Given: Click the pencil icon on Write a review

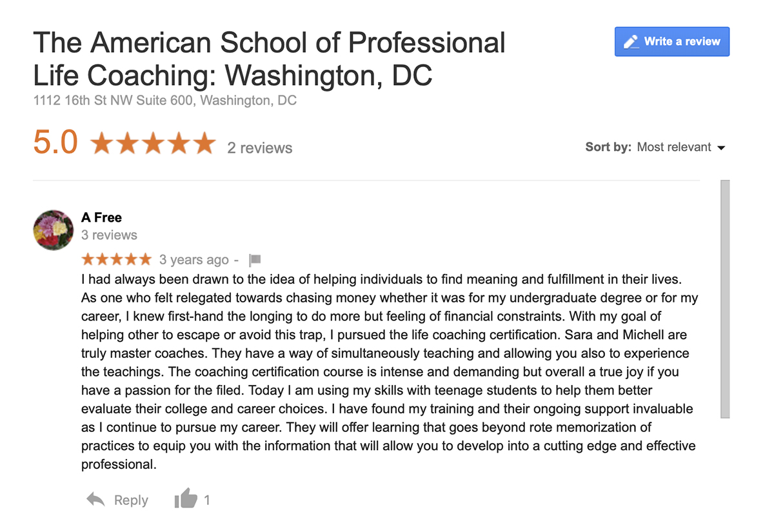Looking at the screenshot, I should 630,41.
